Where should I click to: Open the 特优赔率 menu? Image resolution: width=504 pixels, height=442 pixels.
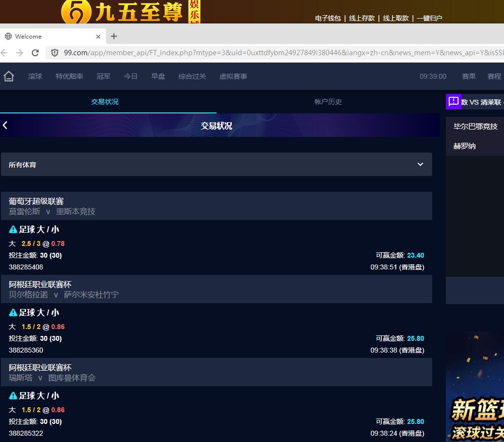pos(69,76)
